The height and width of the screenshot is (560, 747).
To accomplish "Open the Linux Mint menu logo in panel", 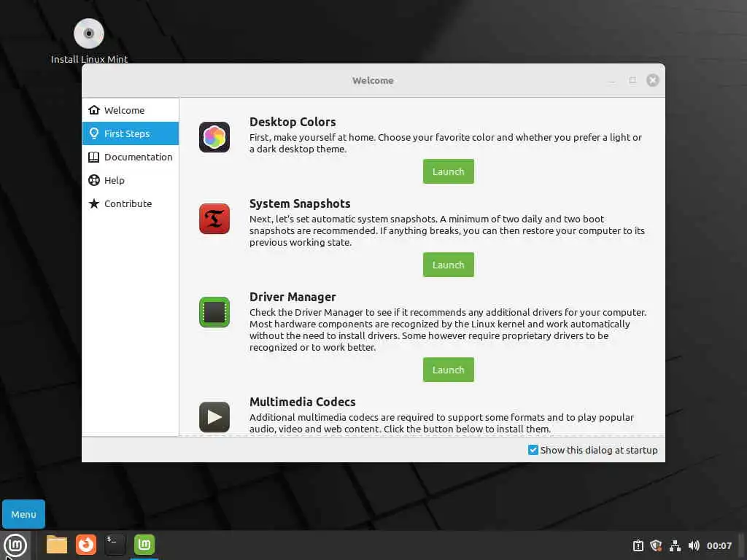I will click(15, 545).
